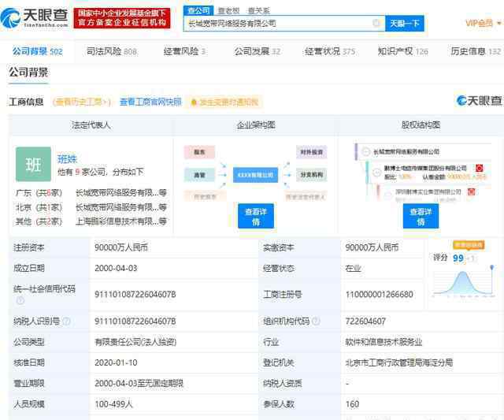Click the 上海融彩信息技术有限 company link
Screen dimensions: 504x420
[x=121, y=221]
